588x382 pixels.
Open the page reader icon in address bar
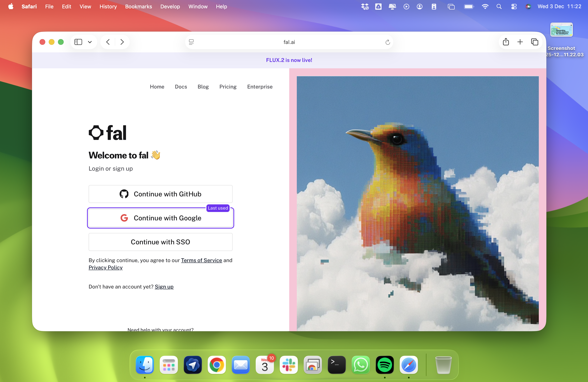click(x=191, y=42)
